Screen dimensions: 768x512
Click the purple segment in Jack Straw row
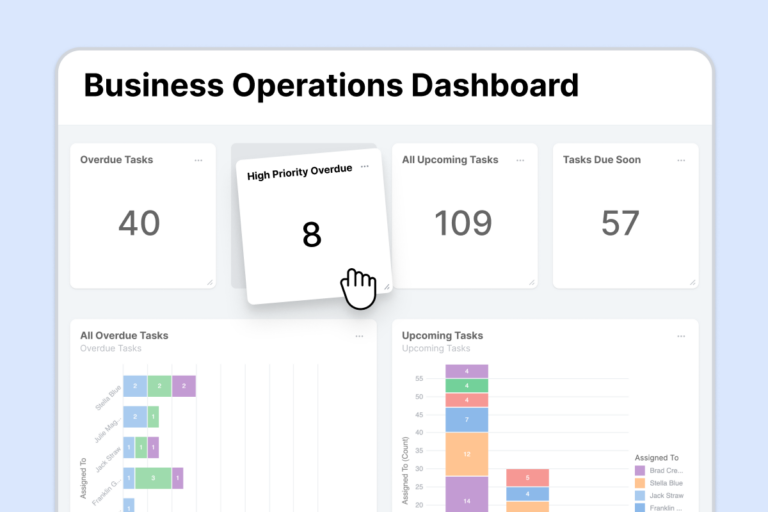pyautogui.click(x=153, y=447)
